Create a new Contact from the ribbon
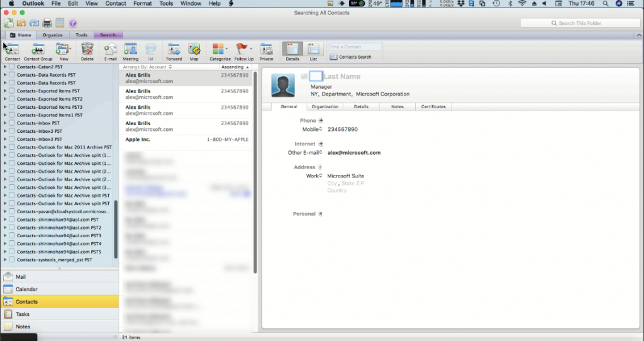 pos(13,52)
